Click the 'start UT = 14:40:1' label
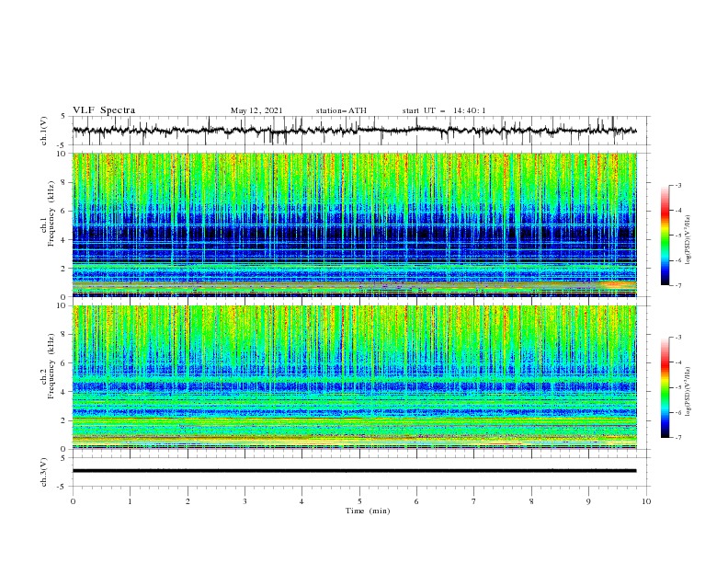 [x=444, y=110]
